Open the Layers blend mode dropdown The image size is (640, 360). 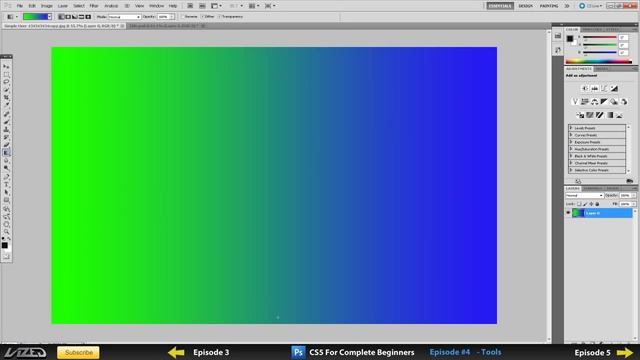pos(584,196)
